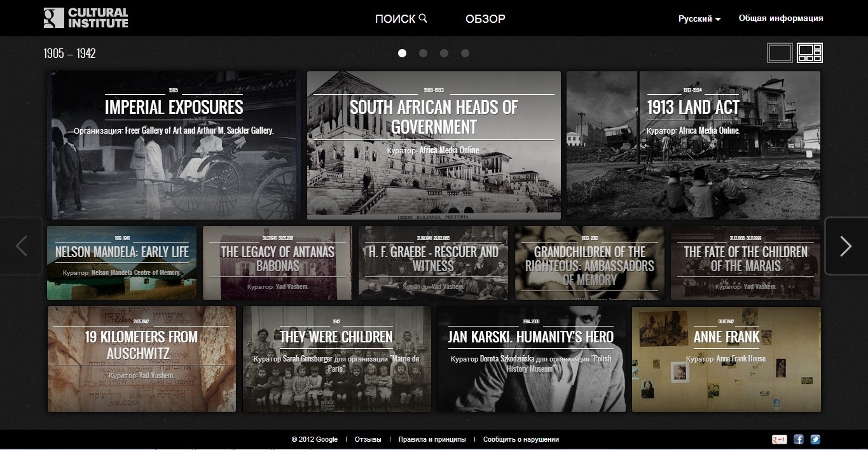Screen dimensions: 868x450
Task: Open the Anne Frank exhibit tile
Action: click(726, 360)
